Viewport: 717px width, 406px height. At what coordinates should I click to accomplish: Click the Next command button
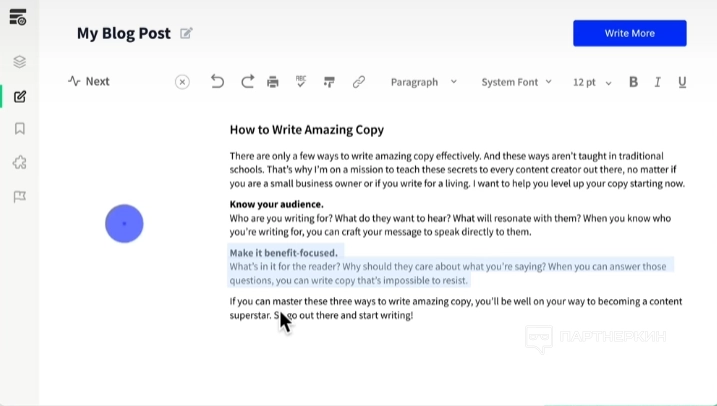pos(89,81)
